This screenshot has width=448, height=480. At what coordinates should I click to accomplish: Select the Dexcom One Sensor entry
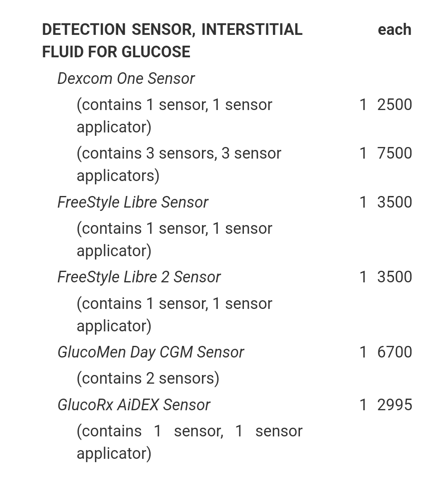pos(126,78)
